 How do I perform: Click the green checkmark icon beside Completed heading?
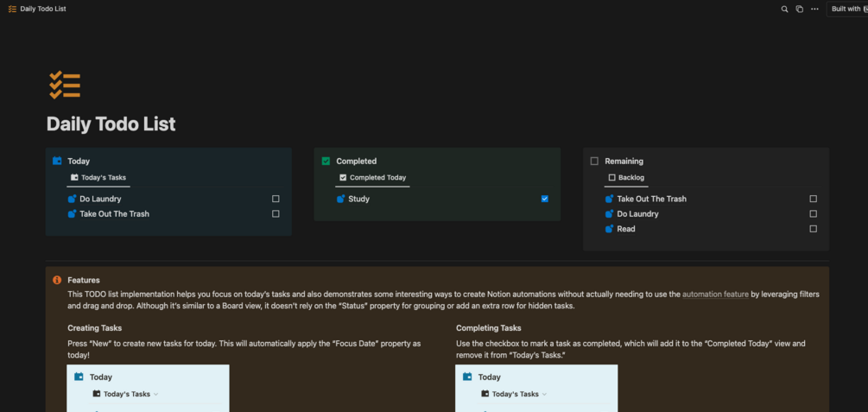click(x=326, y=161)
